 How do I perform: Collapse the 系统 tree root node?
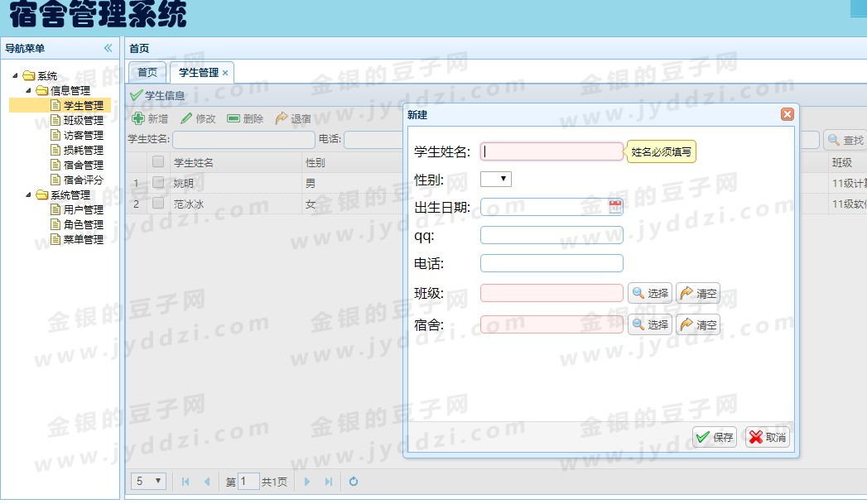click(x=15, y=75)
